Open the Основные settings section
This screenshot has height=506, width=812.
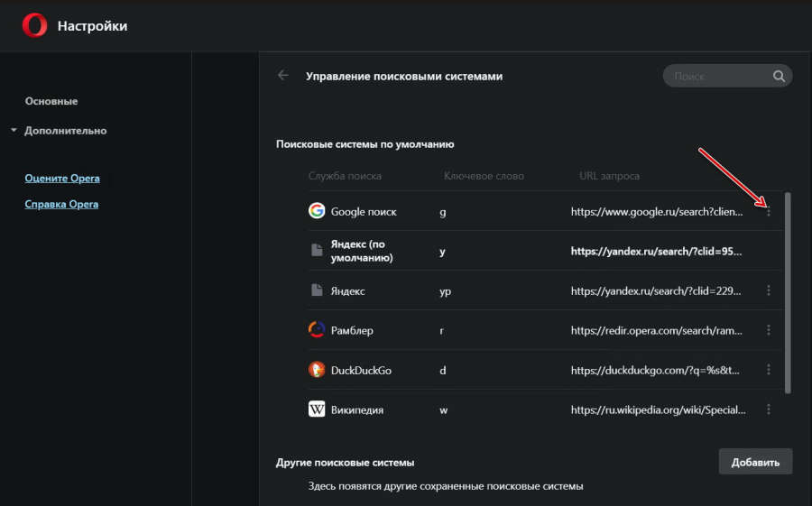point(51,101)
